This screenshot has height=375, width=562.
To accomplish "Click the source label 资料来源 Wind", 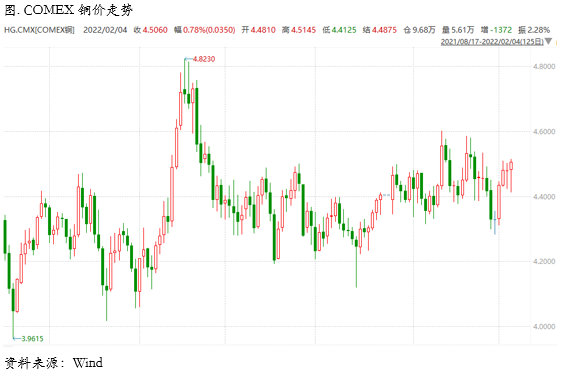I will (53, 363).
